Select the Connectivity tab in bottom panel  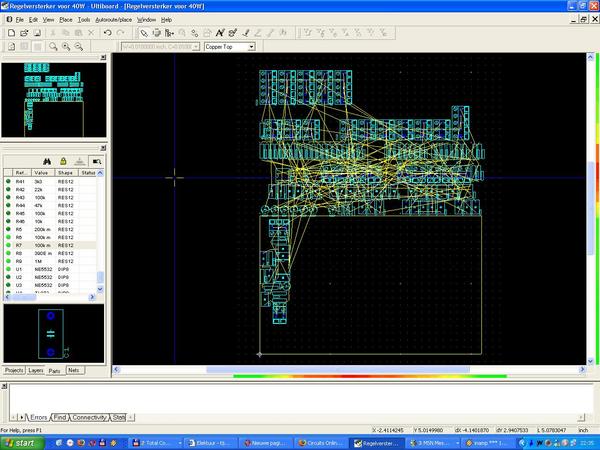[x=90, y=416]
